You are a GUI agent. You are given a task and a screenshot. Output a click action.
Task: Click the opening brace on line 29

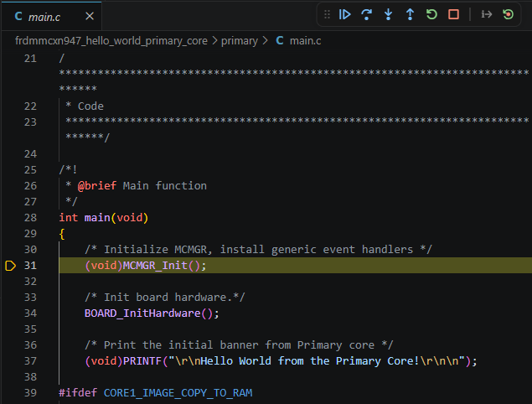[x=62, y=234]
